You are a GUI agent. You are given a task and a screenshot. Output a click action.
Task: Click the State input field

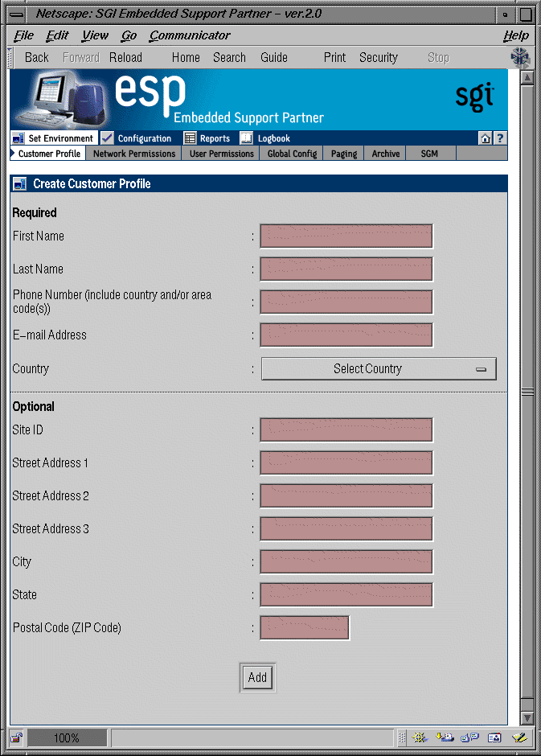[x=346, y=595]
